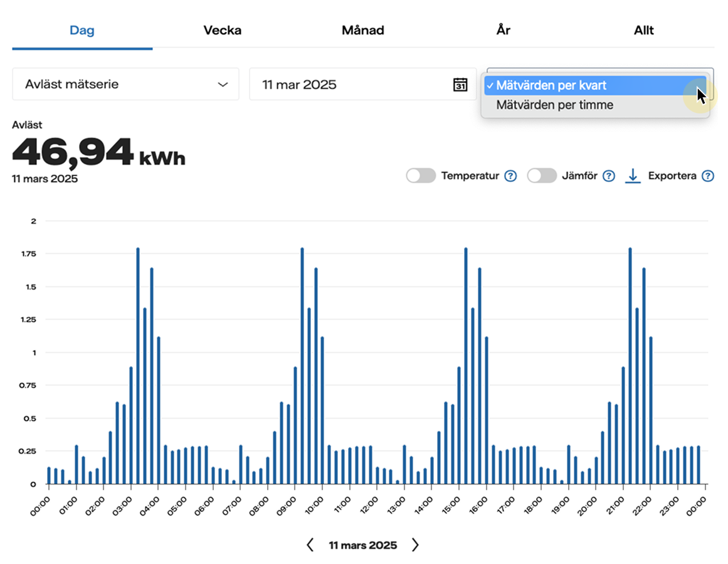Open help icon next to Temperatur
Screen dimensions: 728x564
[x=511, y=176]
